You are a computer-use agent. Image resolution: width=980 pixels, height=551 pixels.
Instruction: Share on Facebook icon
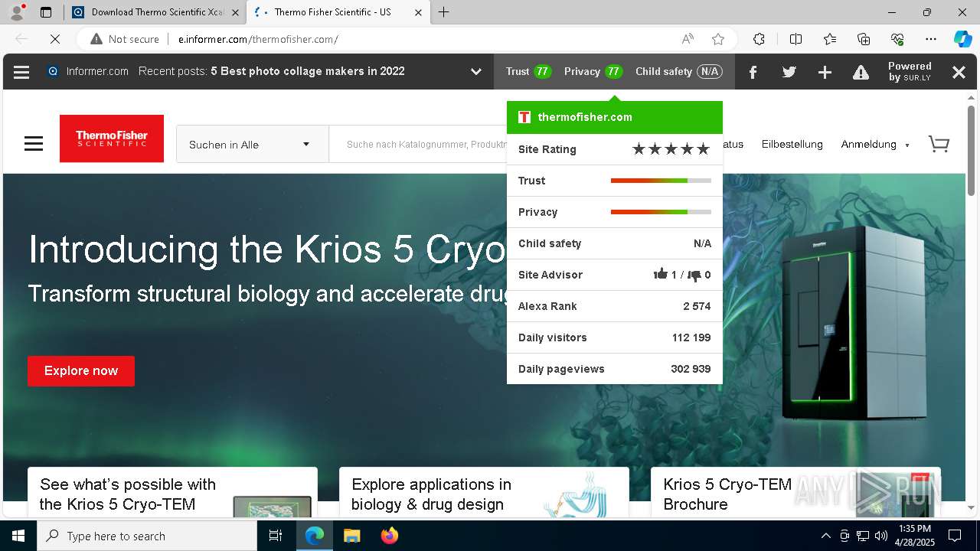pos(753,72)
